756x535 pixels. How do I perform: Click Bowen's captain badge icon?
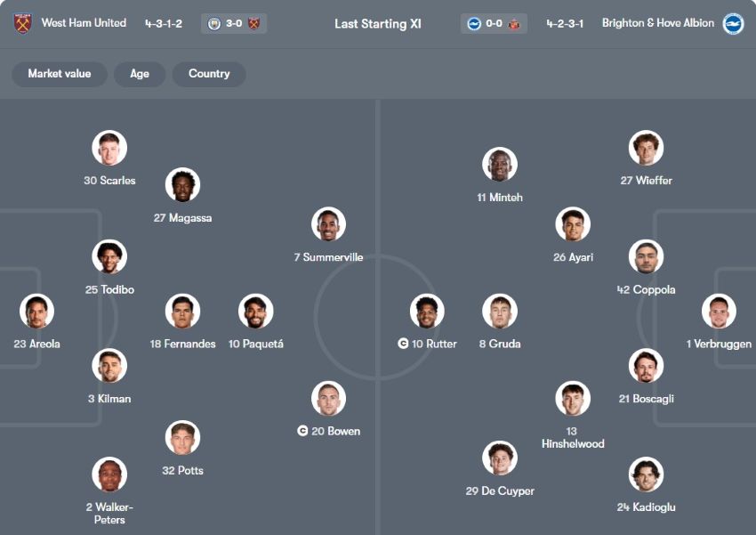tap(302, 431)
